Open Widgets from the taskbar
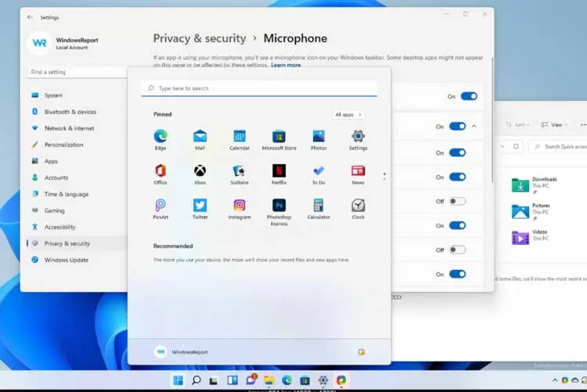The image size is (587, 392). pyautogui.click(x=232, y=380)
